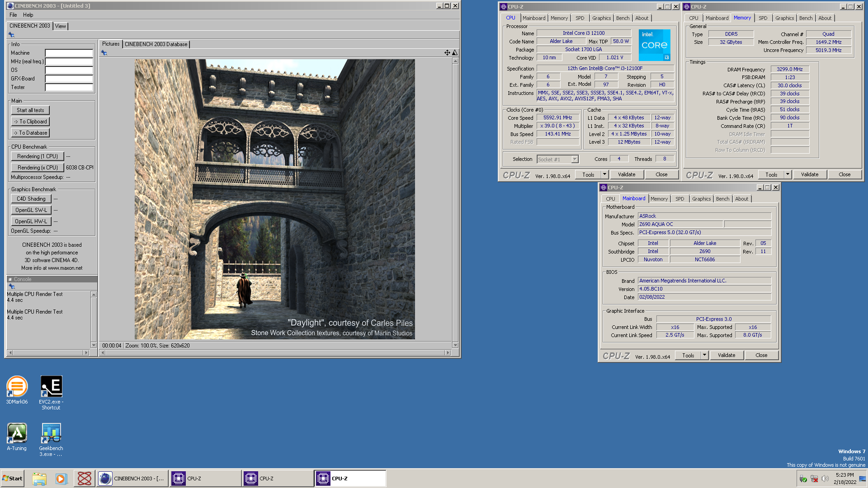Screen dimensions: 868x488
Task: Click Validate in CPU-Z CPU window
Action: click(x=627, y=174)
